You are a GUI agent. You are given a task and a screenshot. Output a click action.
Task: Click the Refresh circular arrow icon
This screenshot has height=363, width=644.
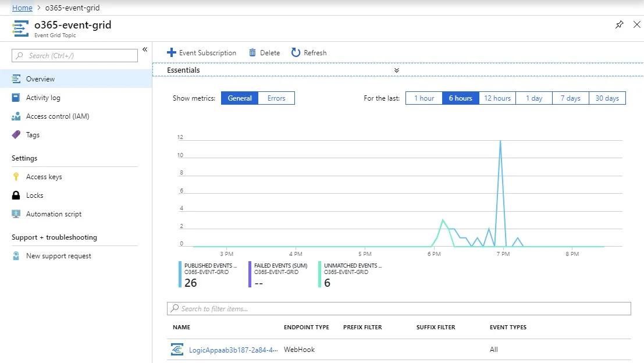[296, 52]
